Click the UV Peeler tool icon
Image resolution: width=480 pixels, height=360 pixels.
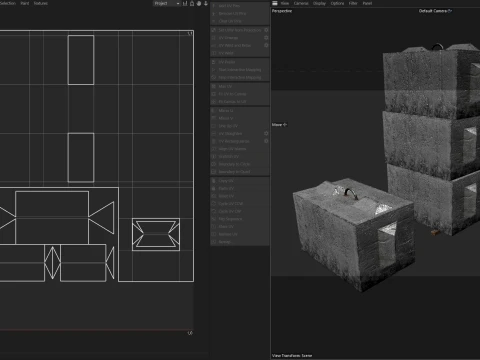214,62
